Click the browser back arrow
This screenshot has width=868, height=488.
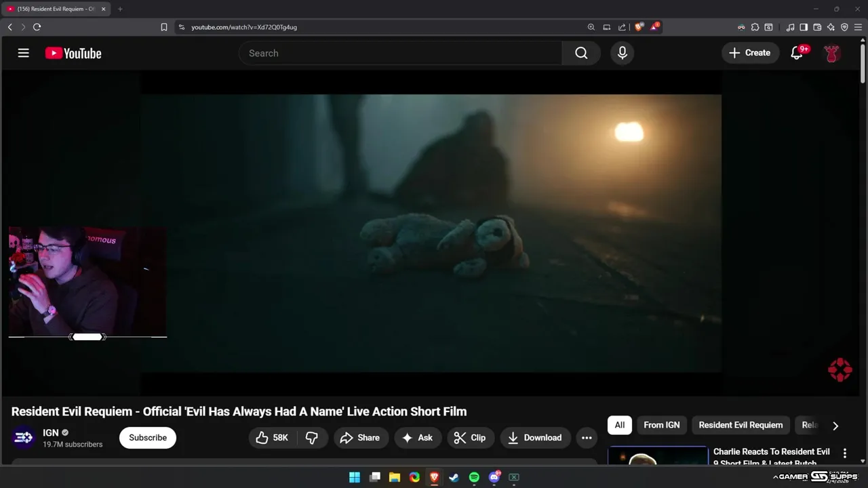tap(9, 27)
